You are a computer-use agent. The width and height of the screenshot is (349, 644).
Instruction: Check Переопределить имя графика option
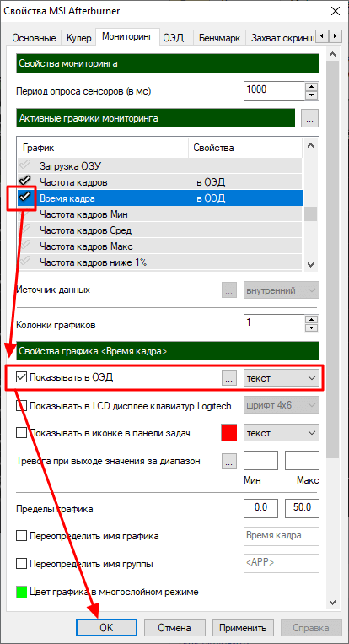21,536
